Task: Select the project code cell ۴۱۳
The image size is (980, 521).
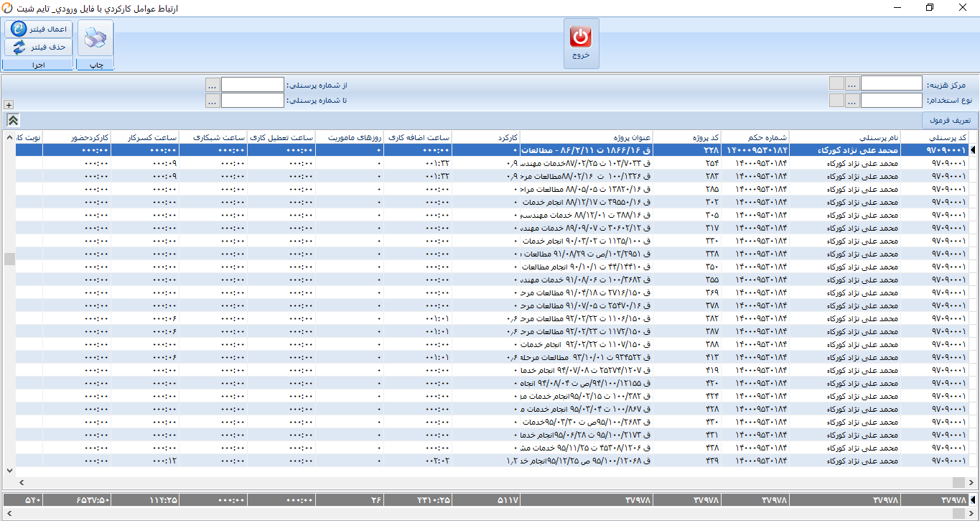Action: point(687,357)
